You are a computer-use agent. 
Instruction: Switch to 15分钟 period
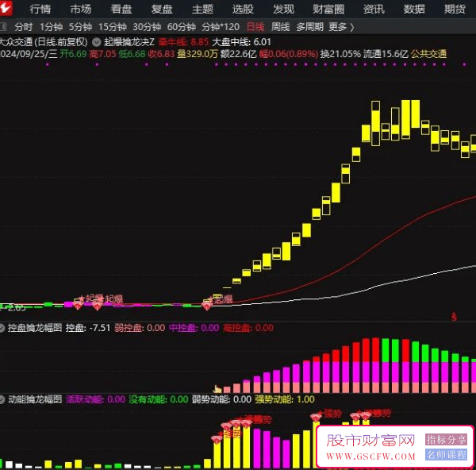pyautogui.click(x=113, y=27)
